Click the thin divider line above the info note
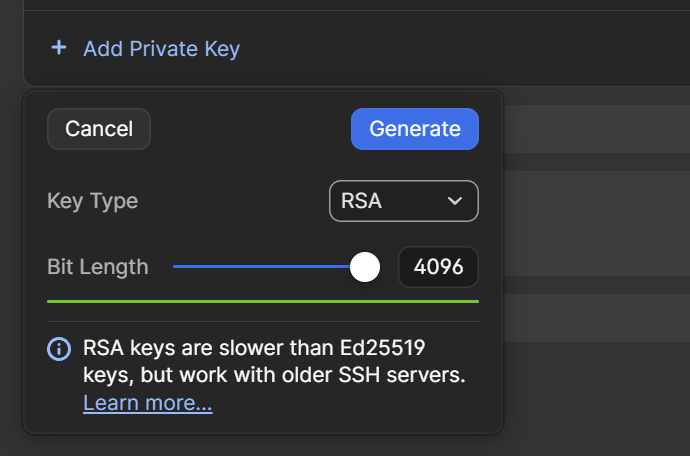Image resolution: width=690 pixels, height=456 pixels. pos(262,322)
